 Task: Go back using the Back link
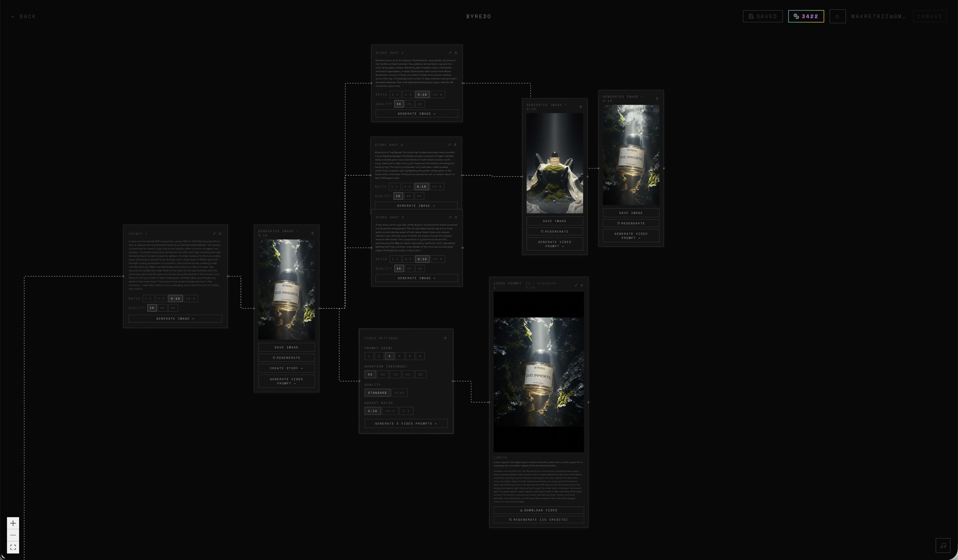[24, 16]
